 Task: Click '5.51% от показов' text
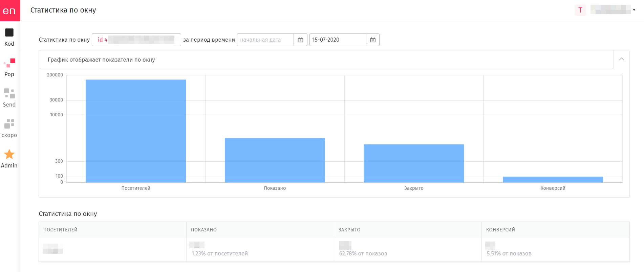pos(509,253)
